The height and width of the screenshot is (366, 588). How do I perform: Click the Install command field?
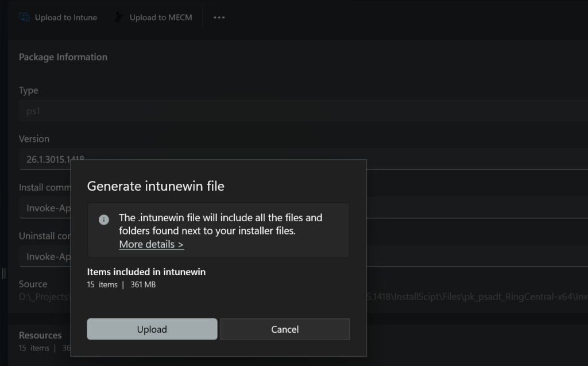click(43, 207)
